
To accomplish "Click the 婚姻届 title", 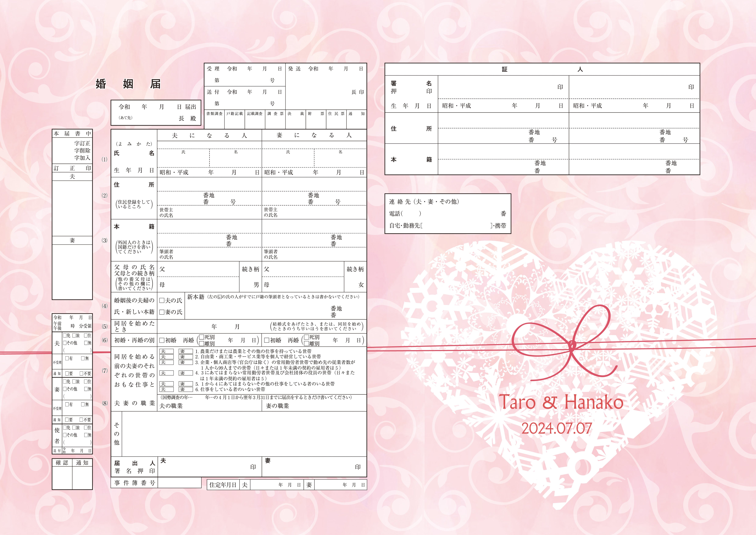I will (128, 84).
